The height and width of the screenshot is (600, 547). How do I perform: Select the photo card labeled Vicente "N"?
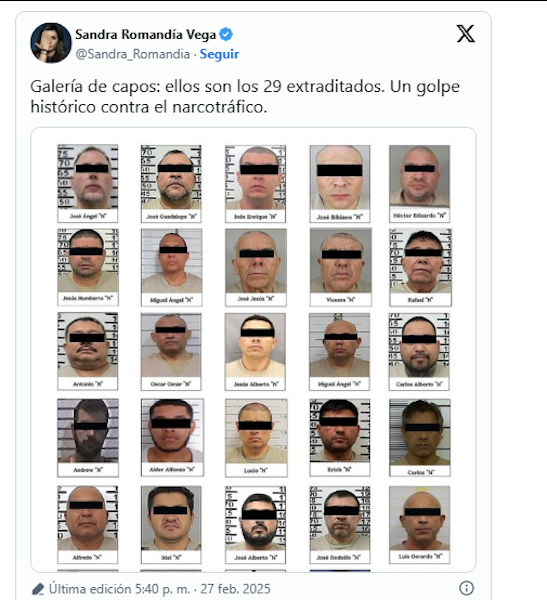click(340, 267)
